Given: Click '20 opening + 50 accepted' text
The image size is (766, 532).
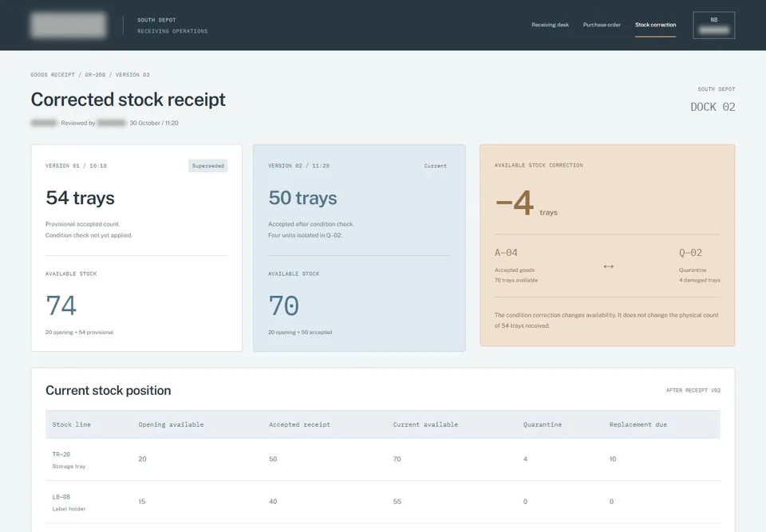Looking at the screenshot, I should click(300, 333).
